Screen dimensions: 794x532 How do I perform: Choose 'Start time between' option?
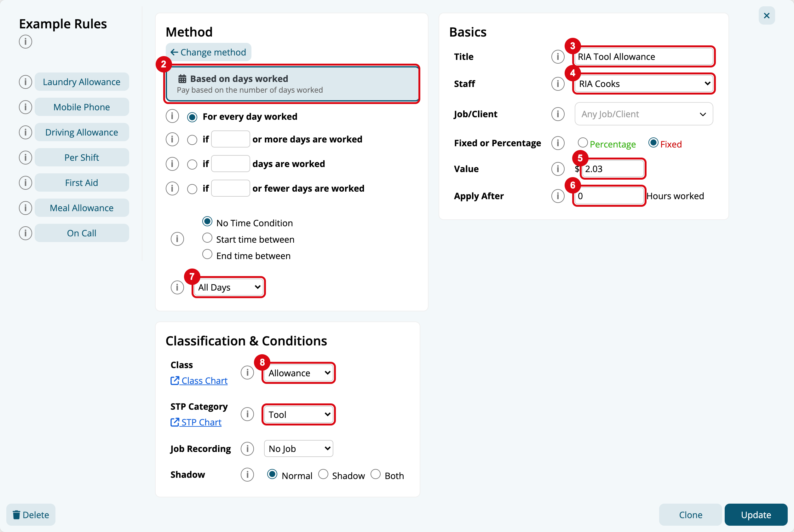pyautogui.click(x=207, y=238)
